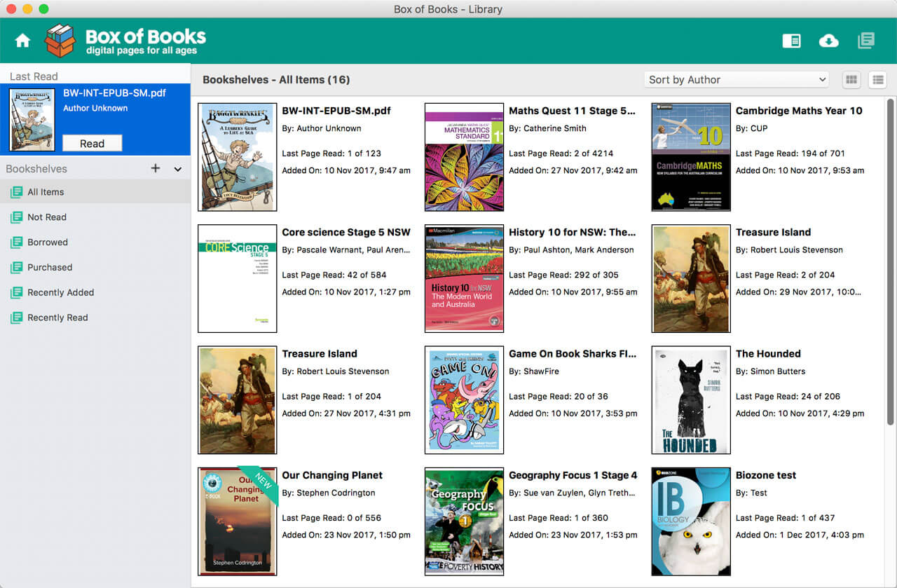Open Biozone test book cover
The width and height of the screenshot is (897, 588).
(x=691, y=521)
